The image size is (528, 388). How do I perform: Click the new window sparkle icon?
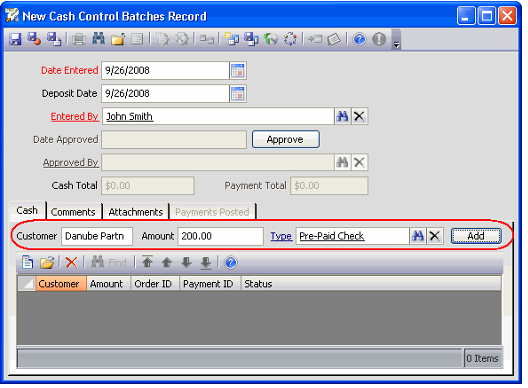point(232,39)
